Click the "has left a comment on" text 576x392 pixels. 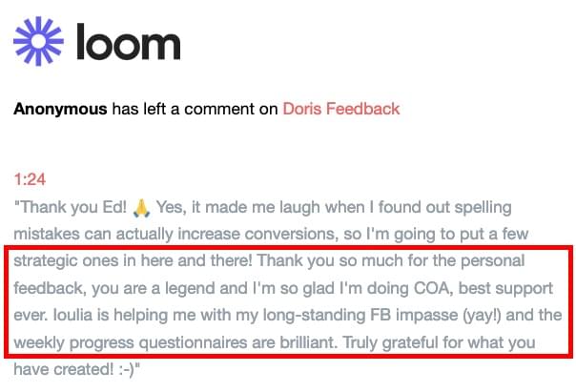(x=195, y=109)
